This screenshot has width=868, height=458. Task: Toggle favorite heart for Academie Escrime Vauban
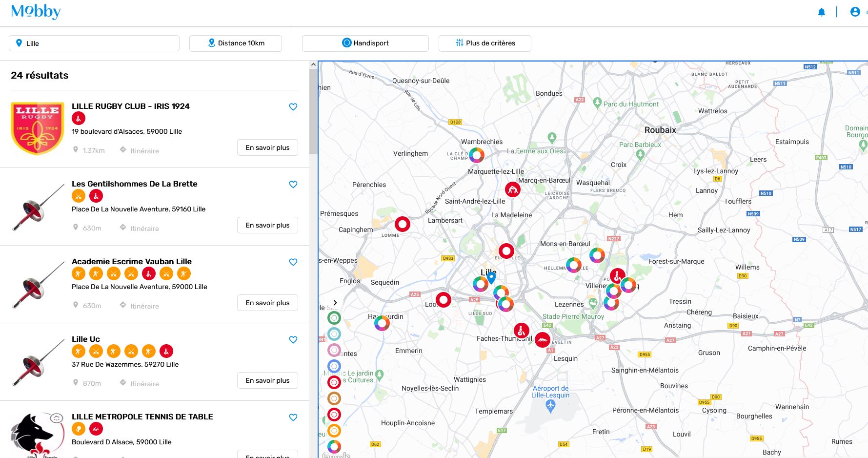(293, 262)
